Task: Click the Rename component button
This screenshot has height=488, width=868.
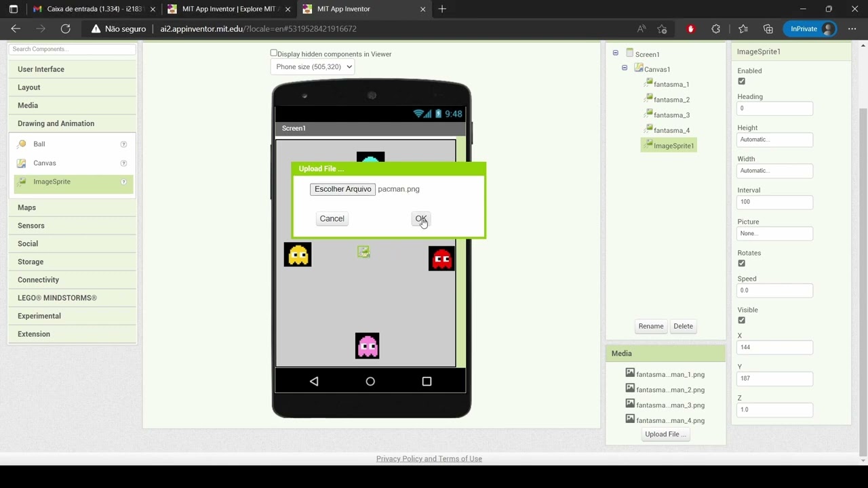Action: 651,326
